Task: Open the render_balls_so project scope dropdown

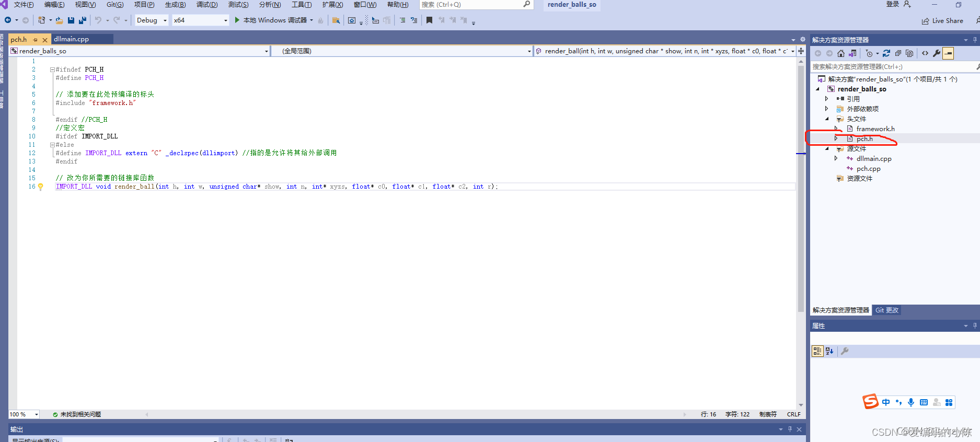Action: 140,51
